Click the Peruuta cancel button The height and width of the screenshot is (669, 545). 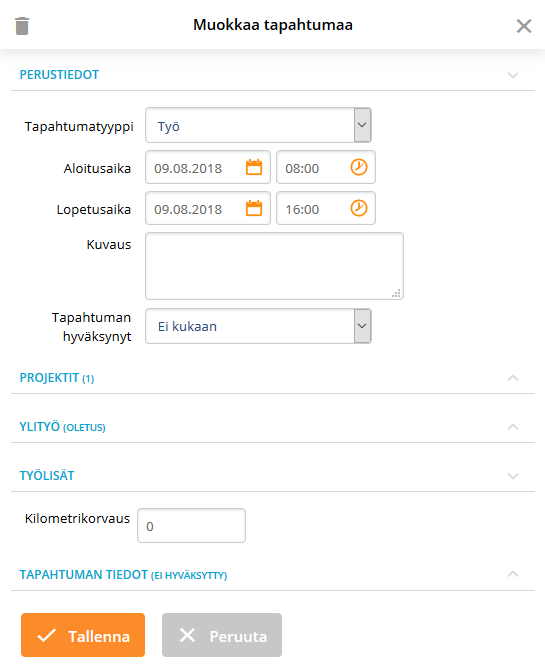coord(222,635)
